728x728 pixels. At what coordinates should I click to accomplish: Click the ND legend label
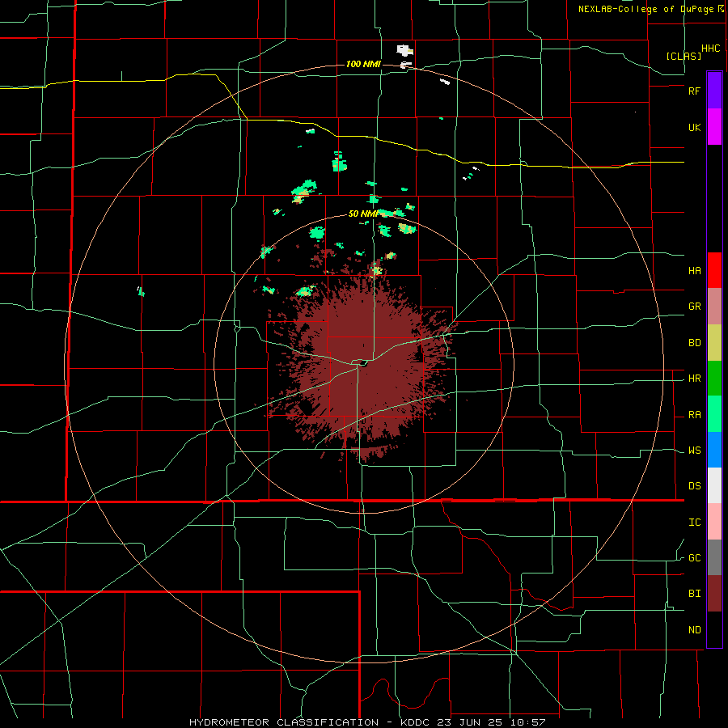pyautogui.click(x=694, y=630)
